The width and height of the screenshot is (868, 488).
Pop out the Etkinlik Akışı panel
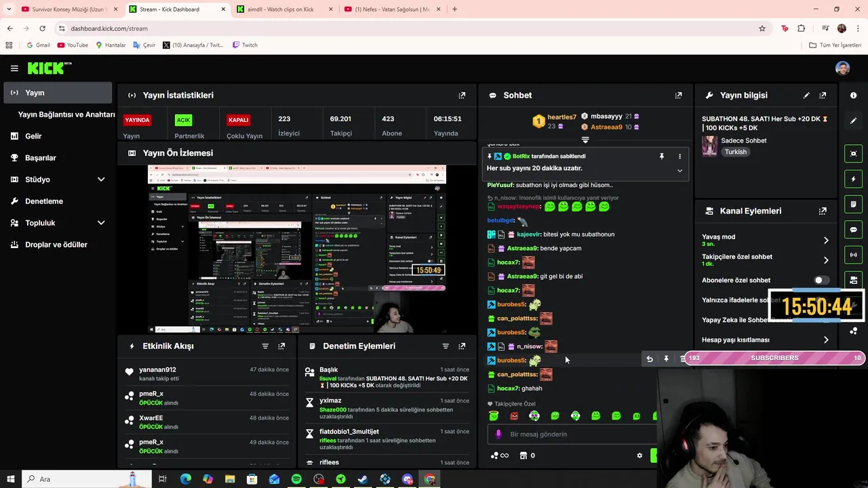coord(281,346)
